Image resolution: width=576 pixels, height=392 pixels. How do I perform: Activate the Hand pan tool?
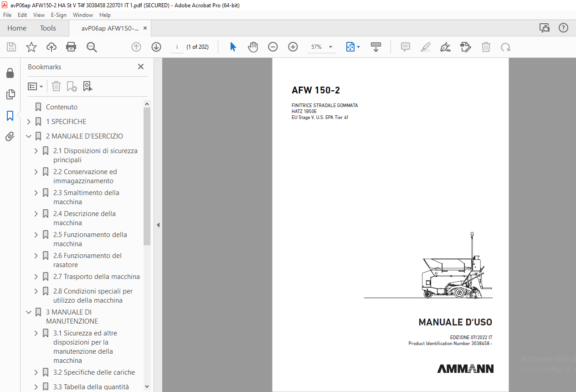click(253, 47)
